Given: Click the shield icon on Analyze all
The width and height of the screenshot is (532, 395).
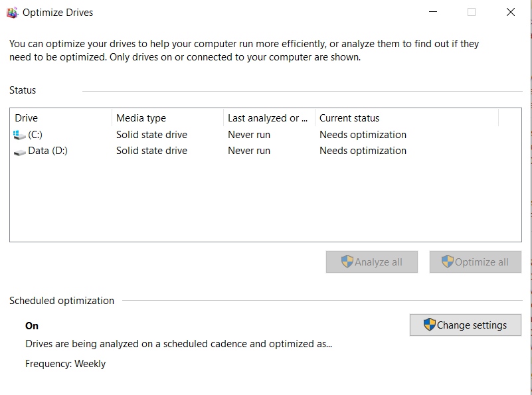Looking at the screenshot, I should [x=347, y=262].
